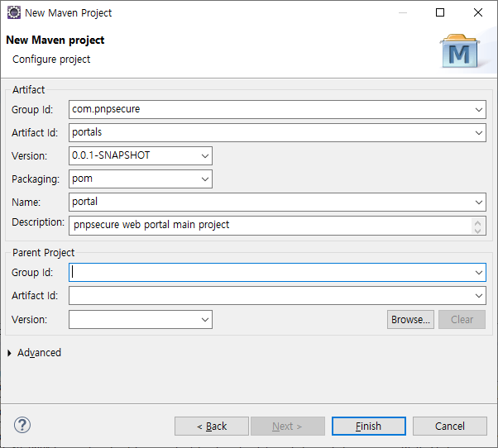Maximize the New Maven Project dialog

click(440, 12)
